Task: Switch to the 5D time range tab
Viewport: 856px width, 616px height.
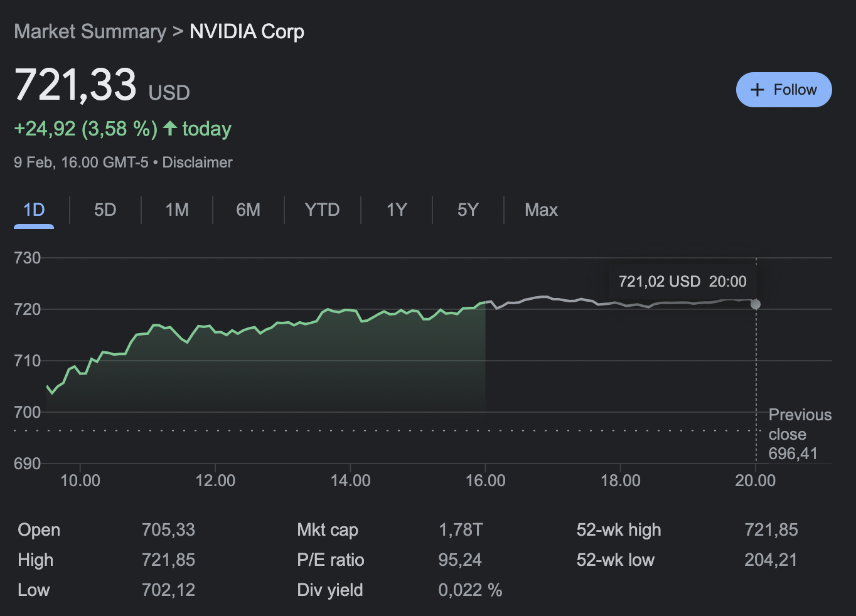Action: click(x=105, y=210)
